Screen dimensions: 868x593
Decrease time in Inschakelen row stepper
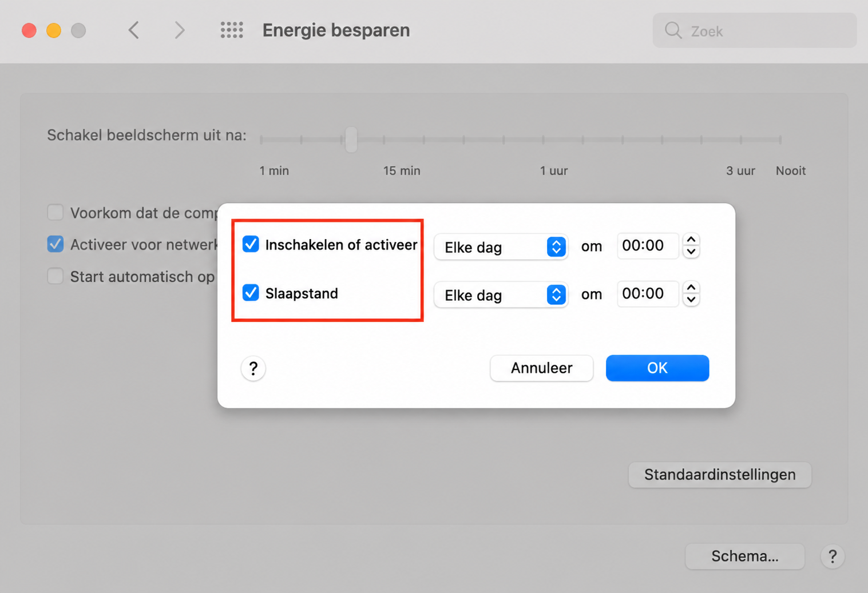pyautogui.click(x=691, y=252)
